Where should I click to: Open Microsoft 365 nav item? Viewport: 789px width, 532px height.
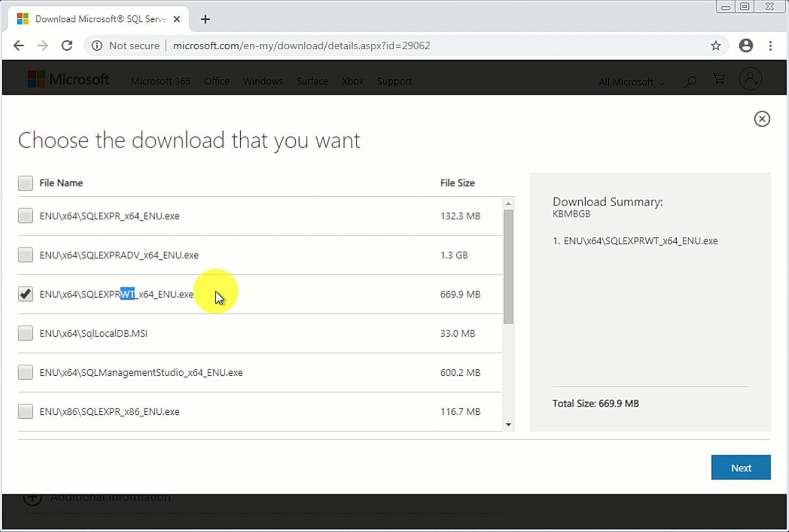(160, 81)
